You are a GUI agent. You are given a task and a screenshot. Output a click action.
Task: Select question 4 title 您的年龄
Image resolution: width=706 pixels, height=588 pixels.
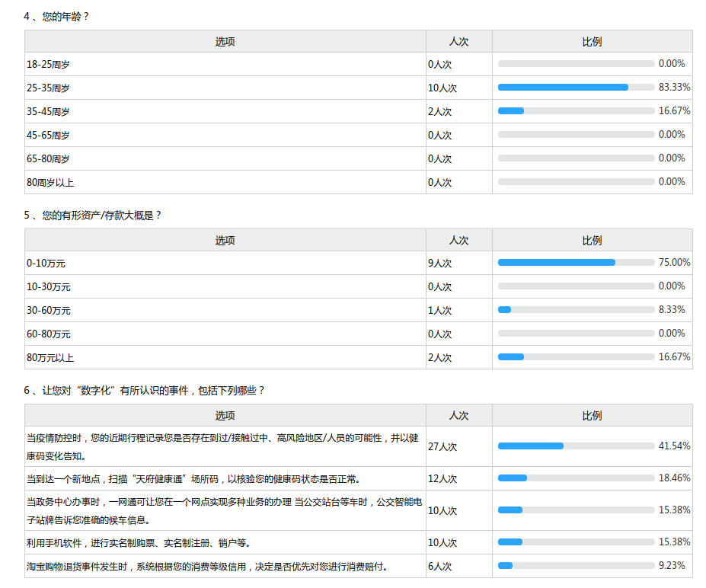(x=57, y=16)
